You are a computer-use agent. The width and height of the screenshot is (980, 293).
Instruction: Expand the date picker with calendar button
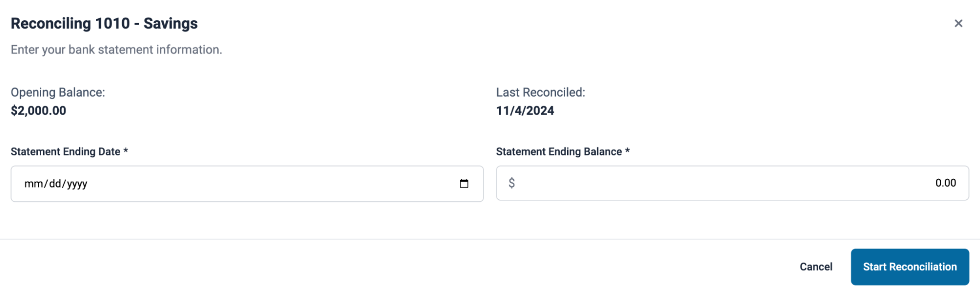464,184
